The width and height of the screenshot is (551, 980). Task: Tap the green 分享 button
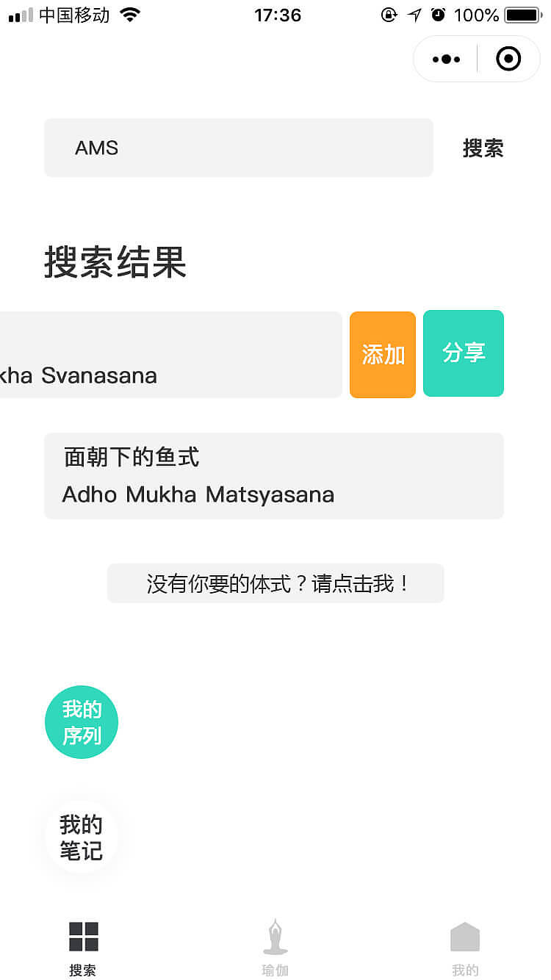point(463,353)
